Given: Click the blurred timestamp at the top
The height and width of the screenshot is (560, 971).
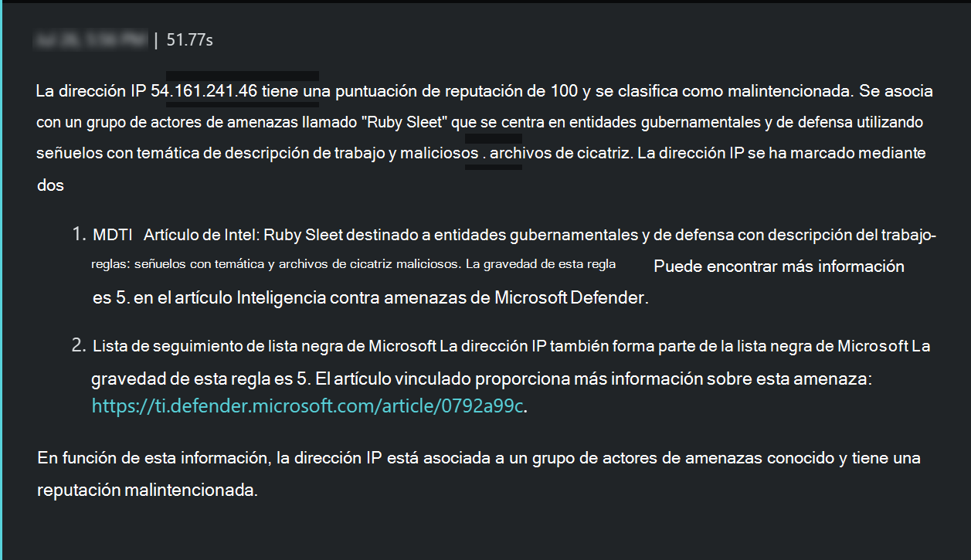Looking at the screenshot, I should tap(91, 40).
